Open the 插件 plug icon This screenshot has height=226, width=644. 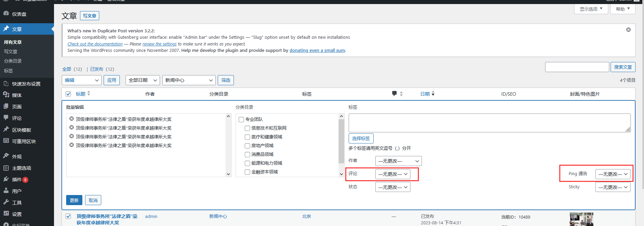[x=6, y=179]
